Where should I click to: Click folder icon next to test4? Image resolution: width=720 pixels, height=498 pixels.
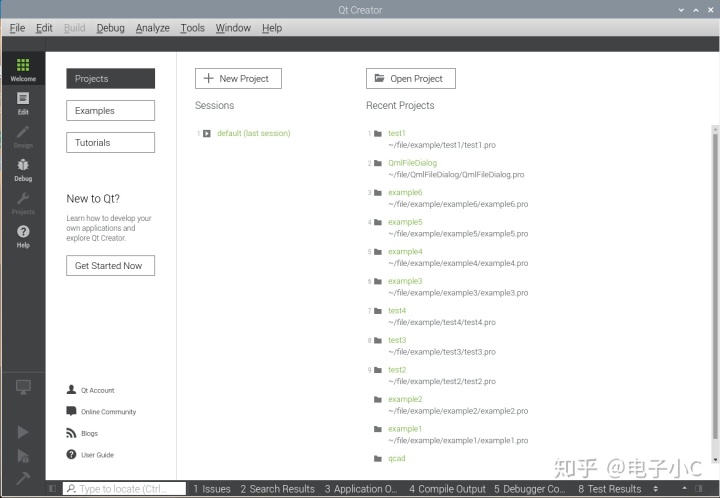click(378, 311)
